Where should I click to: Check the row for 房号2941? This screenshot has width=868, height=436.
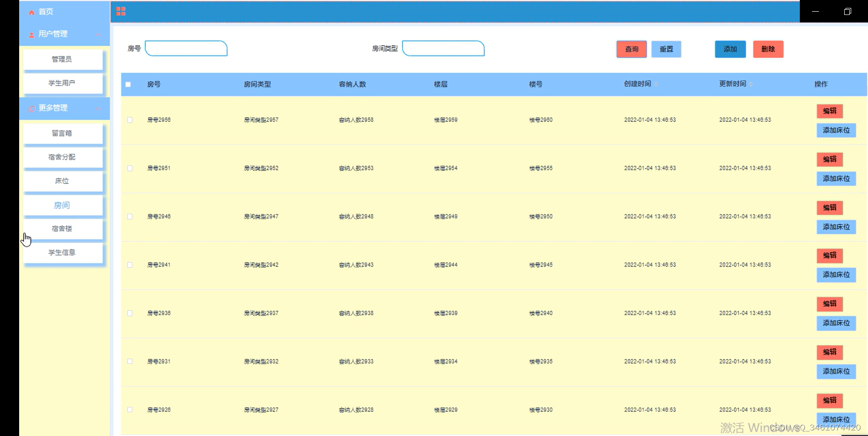click(130, 265)
